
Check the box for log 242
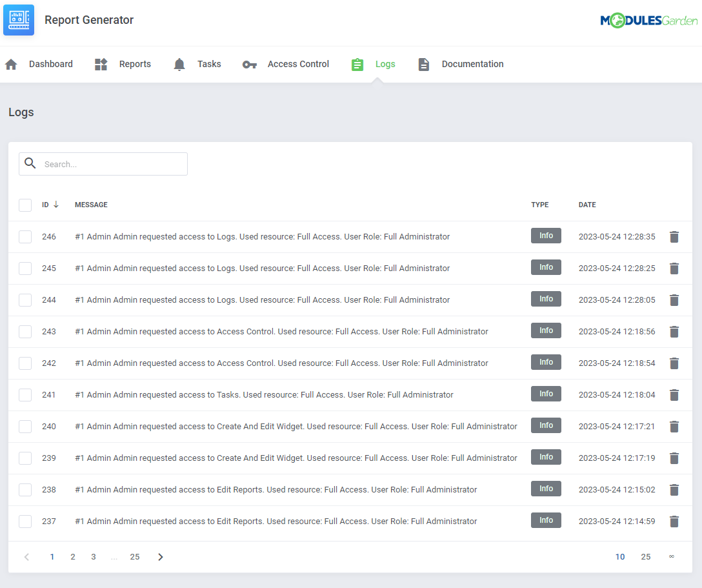coord(25,363)
